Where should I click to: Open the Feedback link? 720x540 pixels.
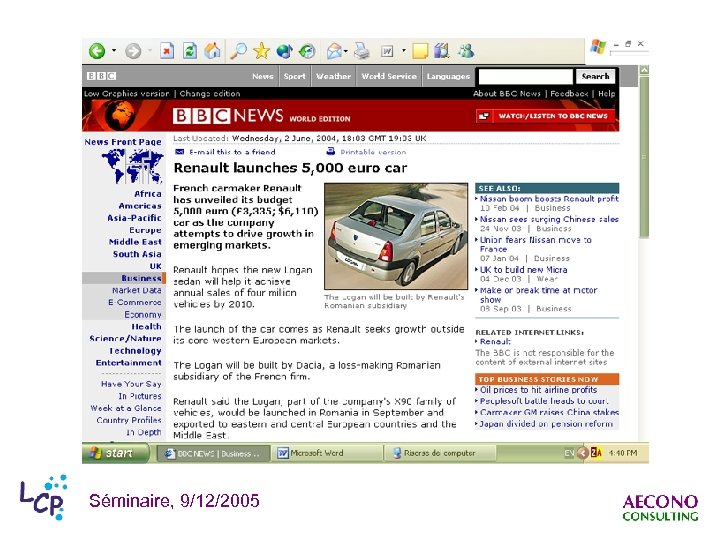pos(569,94)
